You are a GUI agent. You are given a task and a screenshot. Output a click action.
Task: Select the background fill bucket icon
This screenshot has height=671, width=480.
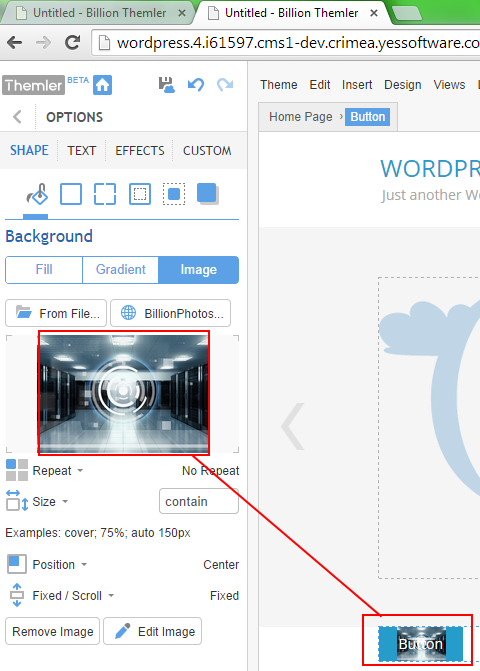tap(37, 194)
